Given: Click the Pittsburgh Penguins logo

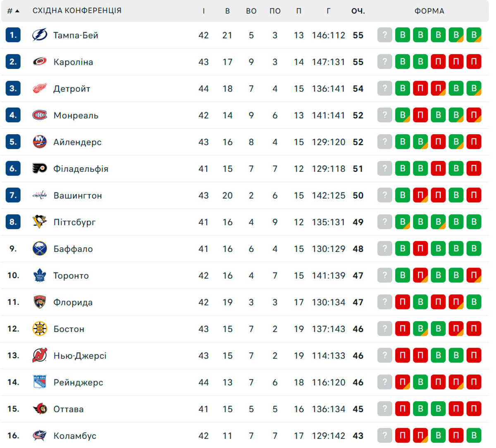Looking at the screenshot, I should (x=40, y=222).
